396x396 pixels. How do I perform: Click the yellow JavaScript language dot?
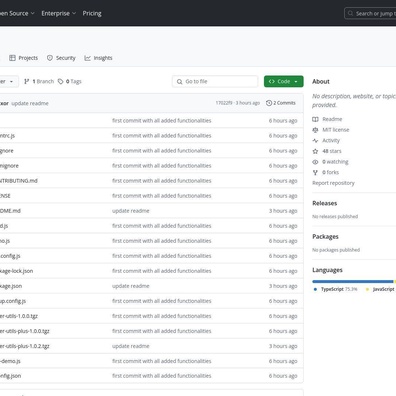tap(367, 289)
